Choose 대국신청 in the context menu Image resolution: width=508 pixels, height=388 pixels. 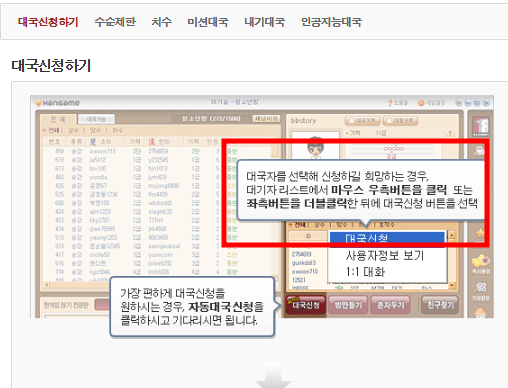[x=387, y=239]
